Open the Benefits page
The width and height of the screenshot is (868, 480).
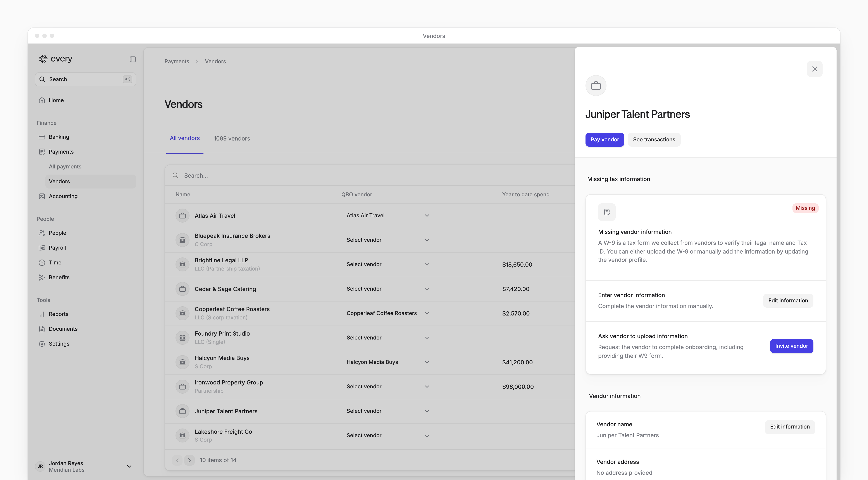pos(86,277)
